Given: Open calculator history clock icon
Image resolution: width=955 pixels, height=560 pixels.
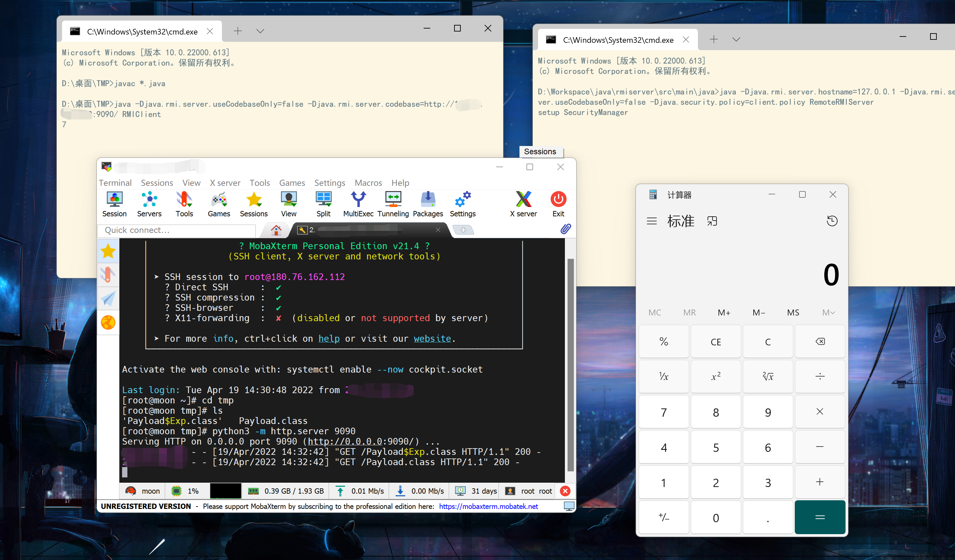Looking at the screenshot, I should tap(832, 221).
